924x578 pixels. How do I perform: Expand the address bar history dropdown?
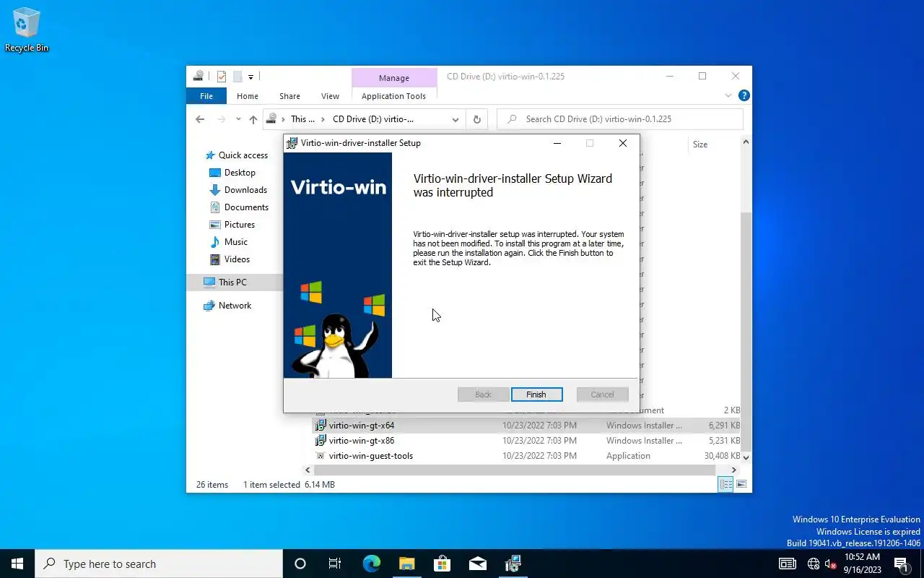tap(456, 119)
